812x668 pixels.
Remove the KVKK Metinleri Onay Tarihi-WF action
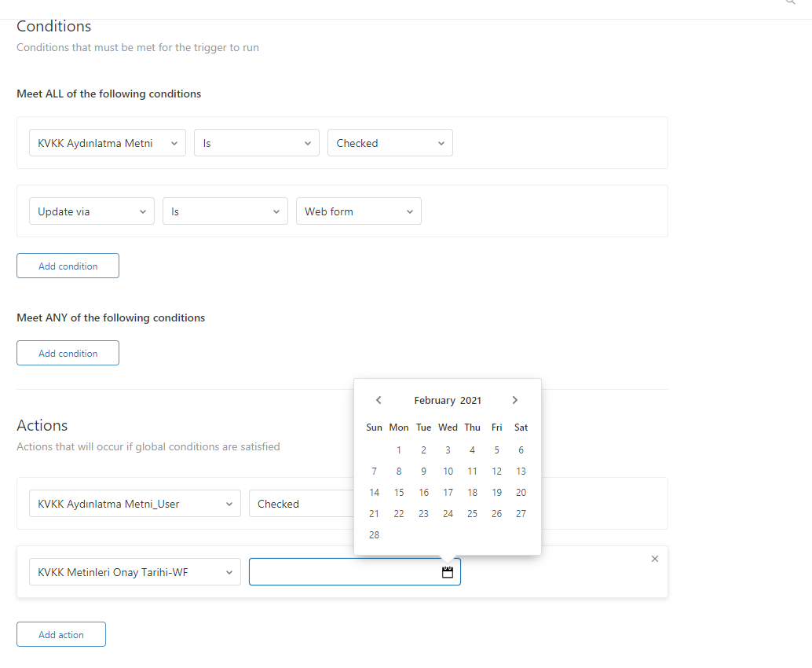point(655,559)
